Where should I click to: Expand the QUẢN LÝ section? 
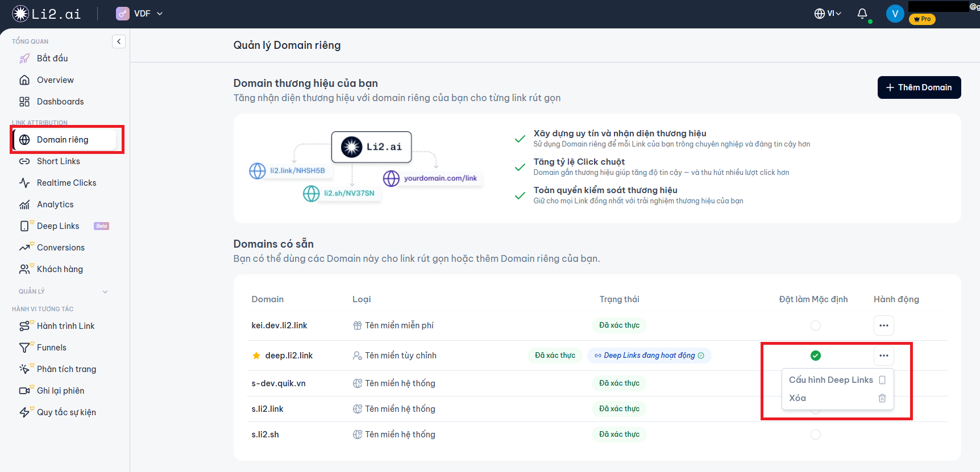(x=63, y=291)
